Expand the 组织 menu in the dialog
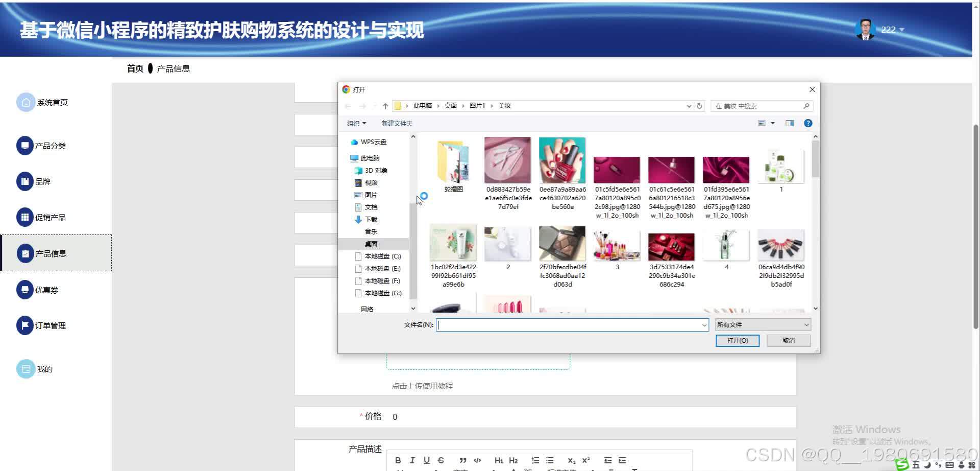 tap(356, 123)
